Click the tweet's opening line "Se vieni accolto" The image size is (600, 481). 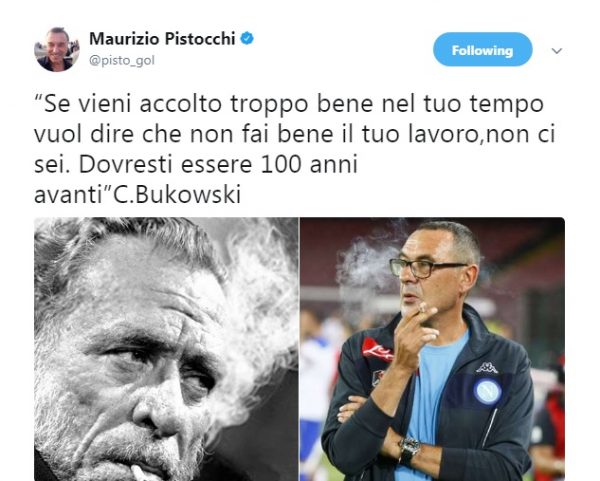(x=132, y=104)
